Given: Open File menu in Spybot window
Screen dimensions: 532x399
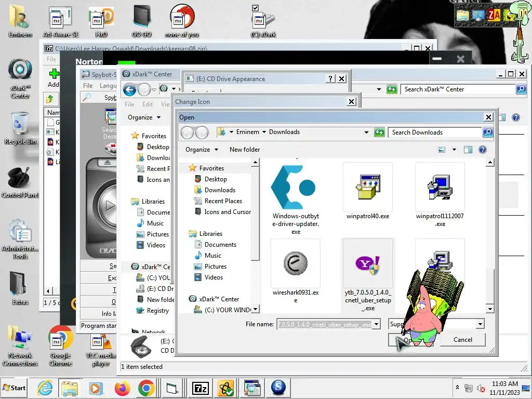Looking at the screenshot, I should click(87, 86).
